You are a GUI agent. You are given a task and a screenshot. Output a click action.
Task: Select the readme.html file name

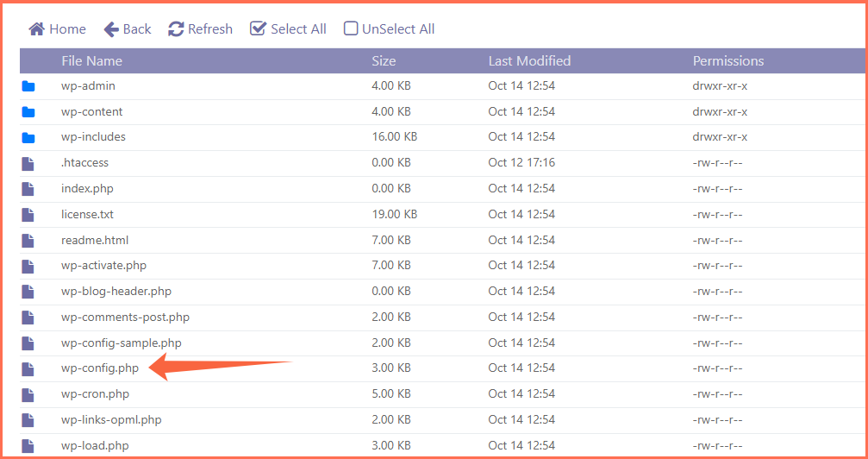click(95, 240)
